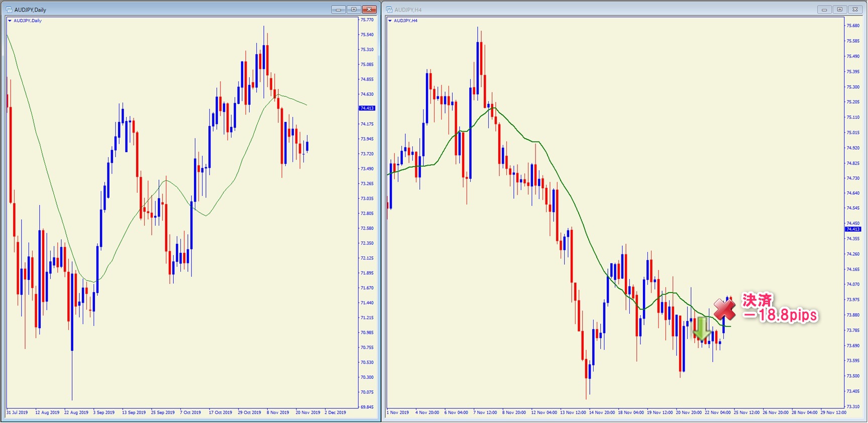Click the 29 Nov 12:00 time label

pos(833,412)
